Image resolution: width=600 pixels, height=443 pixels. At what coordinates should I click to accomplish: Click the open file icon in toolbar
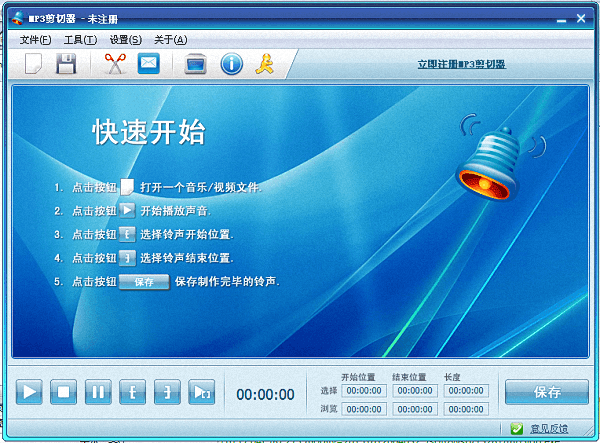coord(33,64)
